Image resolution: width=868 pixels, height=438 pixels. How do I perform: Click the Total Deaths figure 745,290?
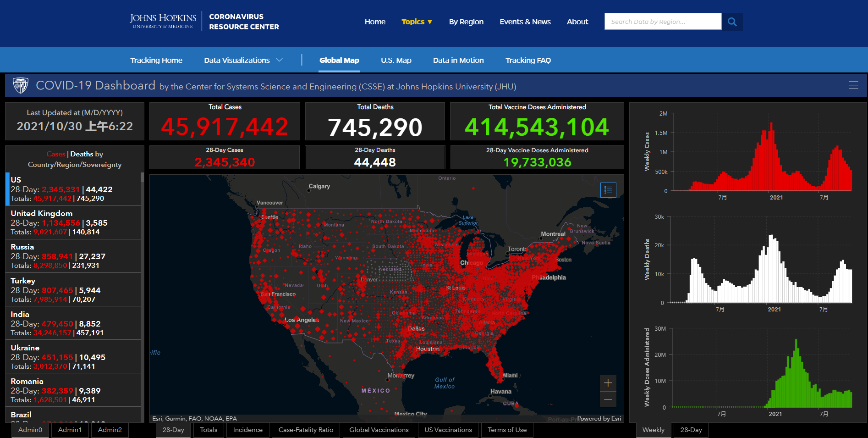click(375, 127)
